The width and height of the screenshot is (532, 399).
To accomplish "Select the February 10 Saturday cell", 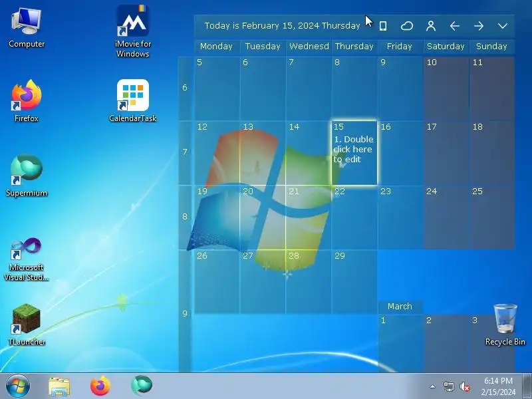I will 446,88.
